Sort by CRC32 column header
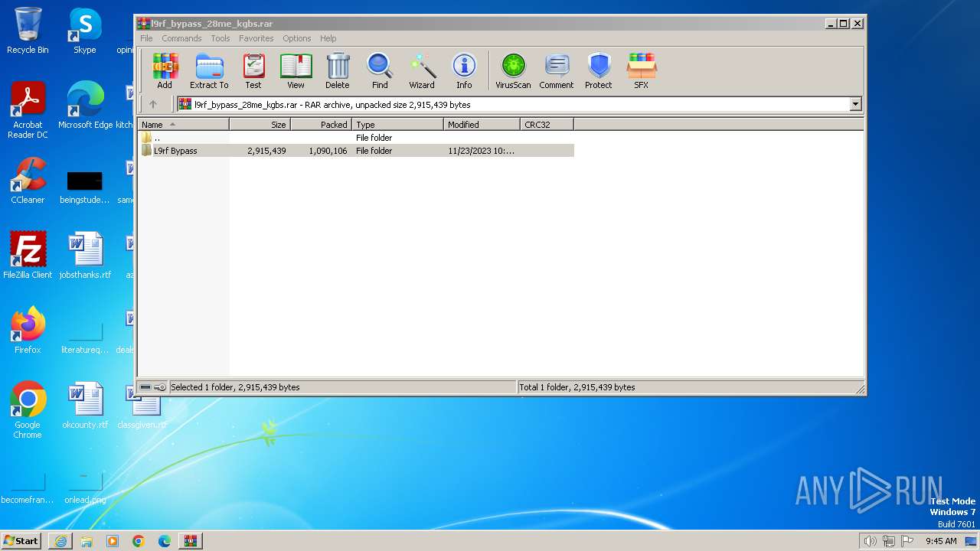This screenshot has height=551, width=980. click(547, 125)
